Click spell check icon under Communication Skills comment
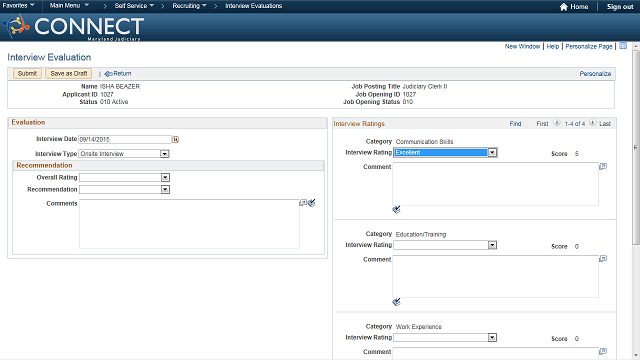The image size is (640, 360). point(396,209)
